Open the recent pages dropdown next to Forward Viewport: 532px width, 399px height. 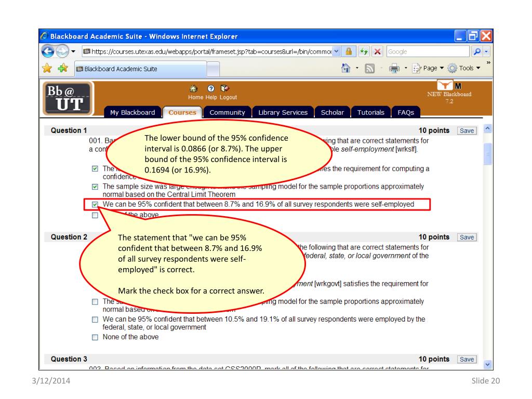73,51
